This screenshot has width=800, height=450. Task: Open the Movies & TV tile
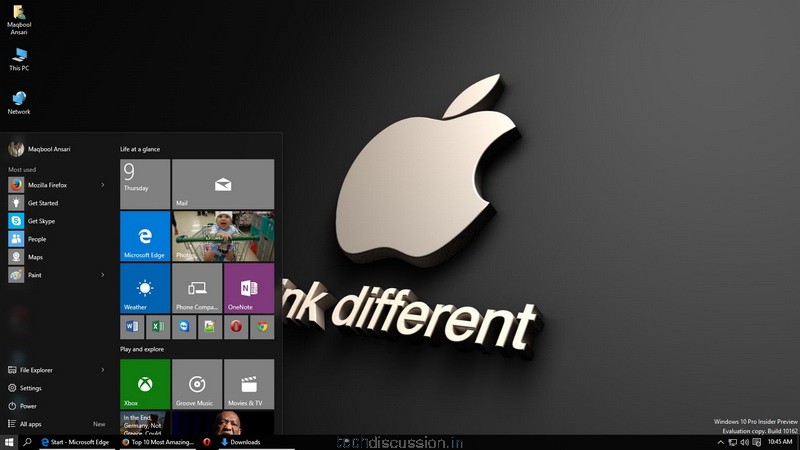point(249,385)
